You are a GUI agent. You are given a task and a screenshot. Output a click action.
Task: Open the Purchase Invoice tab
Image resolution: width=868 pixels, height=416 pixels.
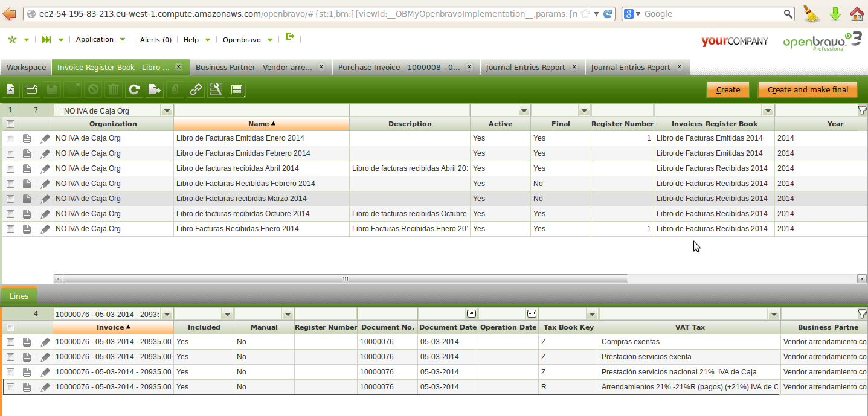click(399, 68)
